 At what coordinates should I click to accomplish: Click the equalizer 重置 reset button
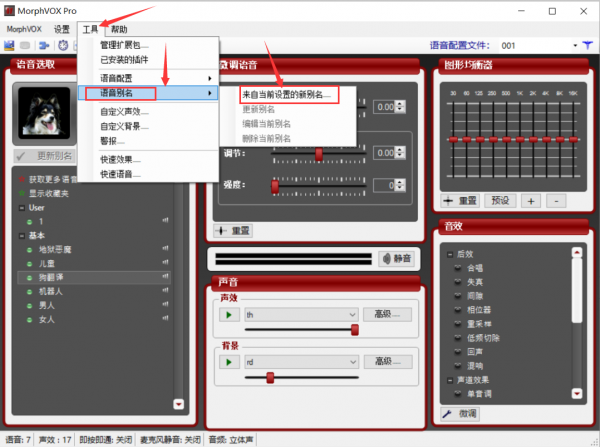tap(460, 201)
